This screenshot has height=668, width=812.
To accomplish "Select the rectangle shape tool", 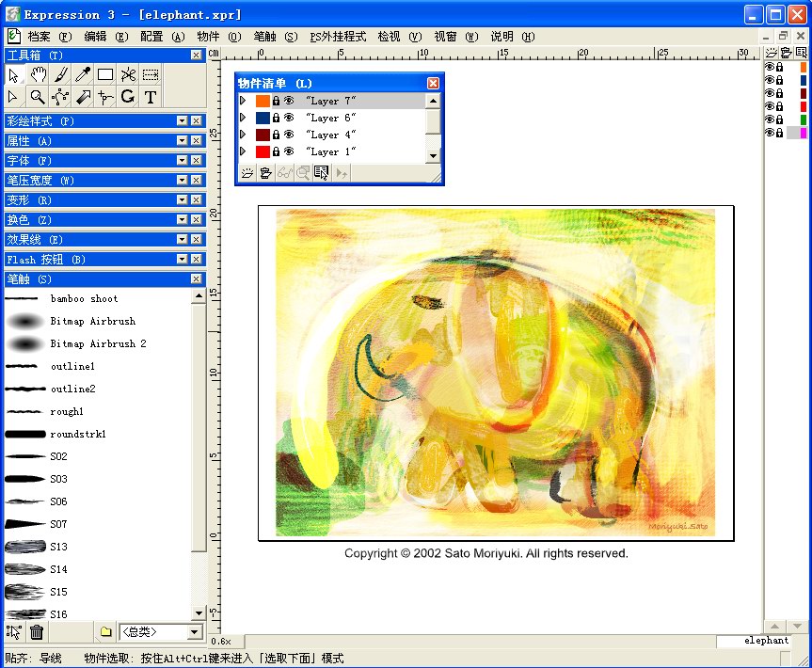I will coord(105,74).
